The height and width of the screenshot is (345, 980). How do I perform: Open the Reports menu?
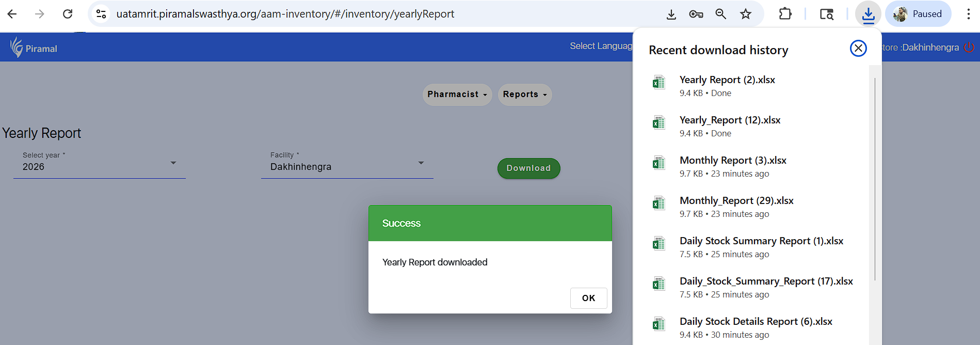point(524,95)
